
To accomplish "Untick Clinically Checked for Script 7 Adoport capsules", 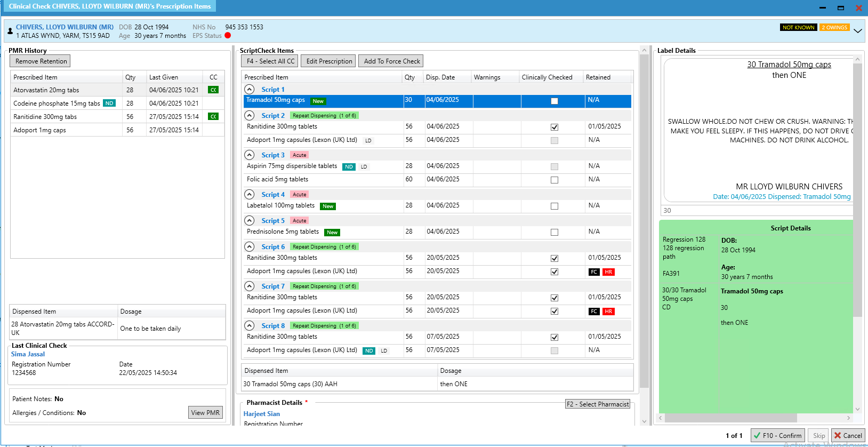I will (x=554, y=311).
